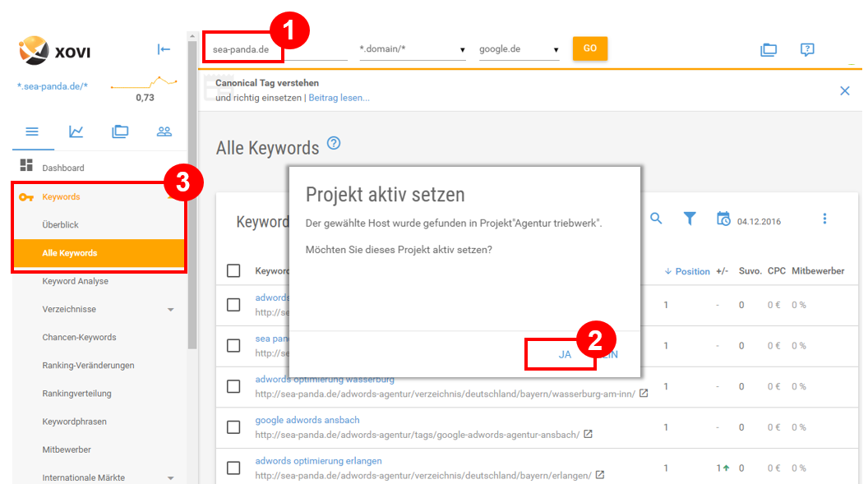868x484 pixels.
Task: Confirm with JA in the dialog
Action: tap(565, 354)
